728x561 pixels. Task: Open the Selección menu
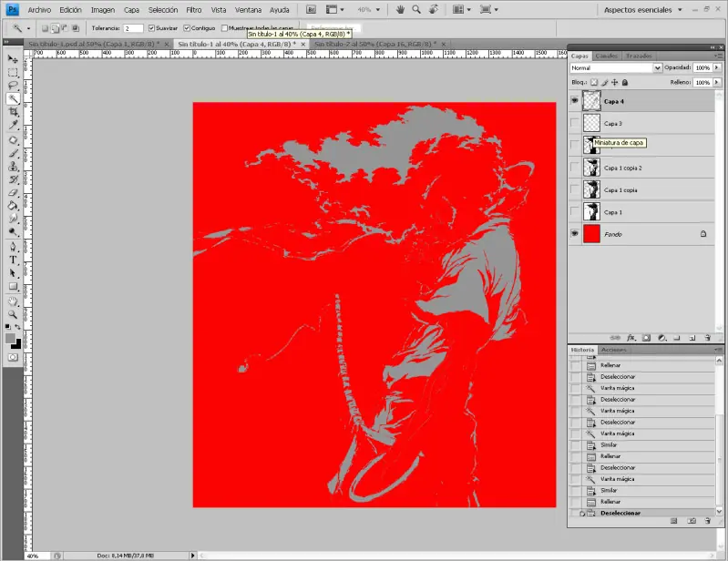163,10
